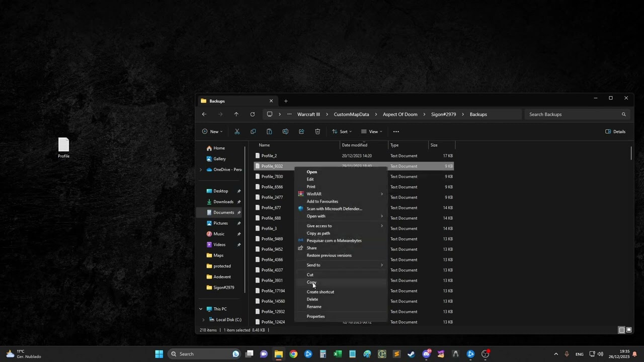The height and width of the screenshot is (362, 644).
Task: Open the weather widget showing 11°C
Action: (x=24, y=354)
